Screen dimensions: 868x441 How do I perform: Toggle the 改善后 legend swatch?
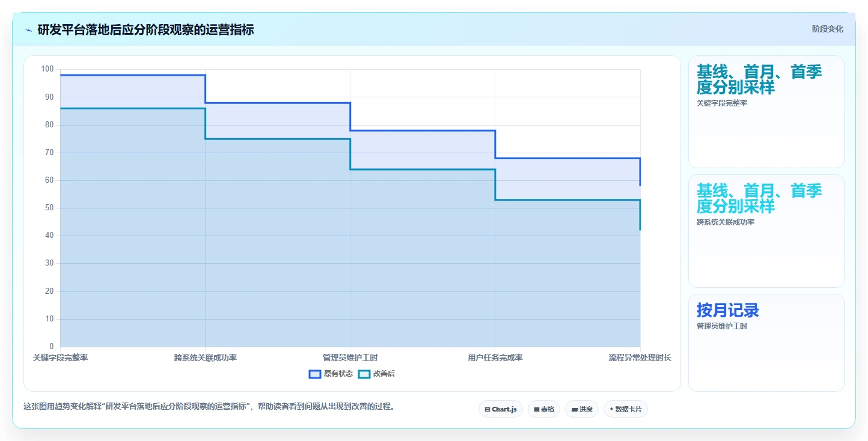coord(364,374)
